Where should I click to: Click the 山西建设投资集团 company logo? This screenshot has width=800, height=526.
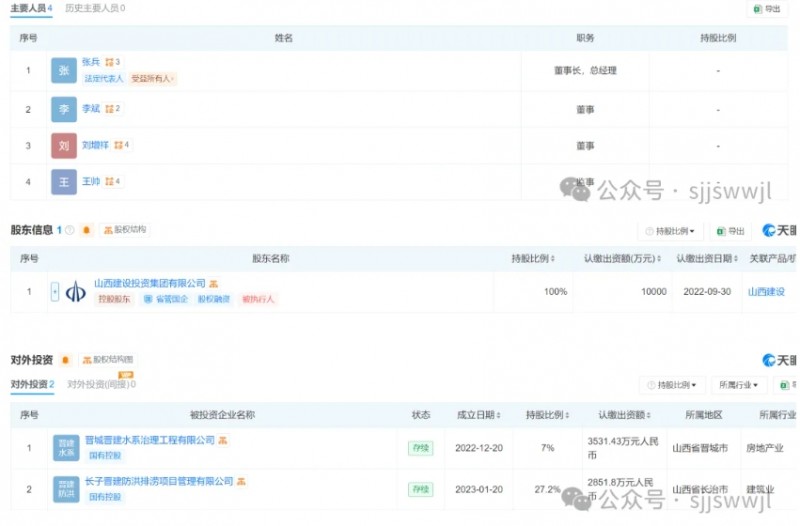(76, 292)
